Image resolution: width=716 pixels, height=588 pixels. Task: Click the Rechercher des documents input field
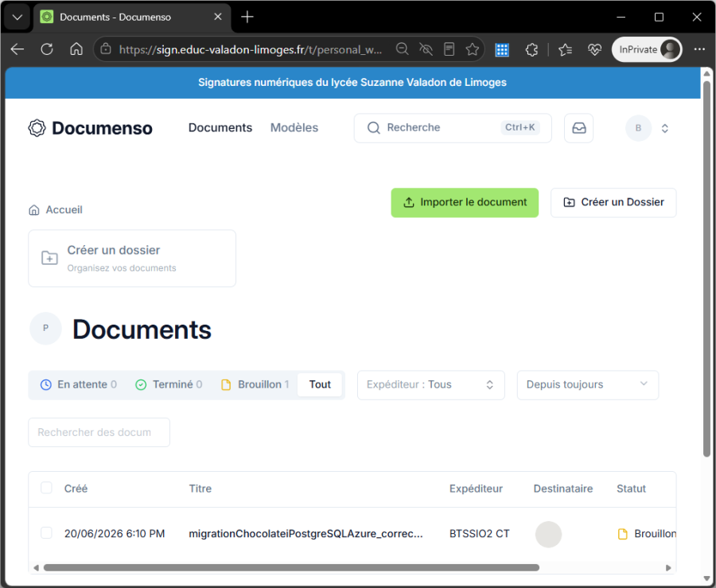(x=99, y=432)
